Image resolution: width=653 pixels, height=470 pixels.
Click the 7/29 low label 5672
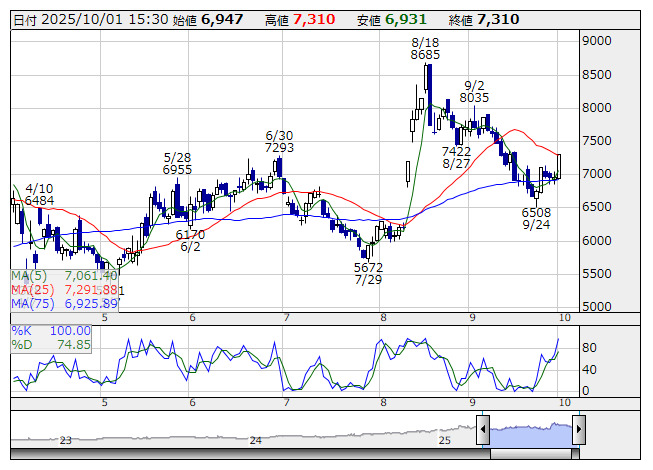pyautogui.click(x=369, y=268)
